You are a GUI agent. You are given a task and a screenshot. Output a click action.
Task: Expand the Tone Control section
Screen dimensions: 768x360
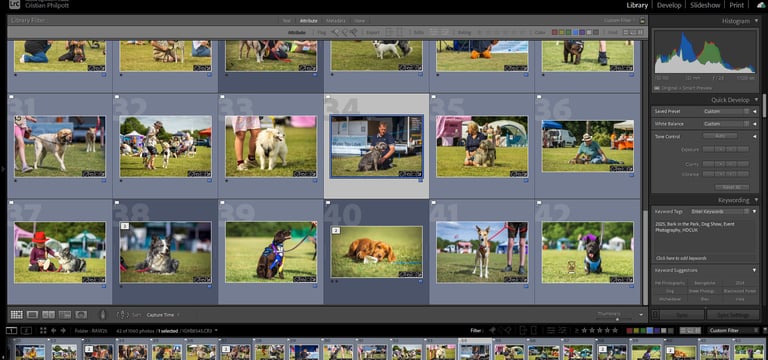pos(755,136)
